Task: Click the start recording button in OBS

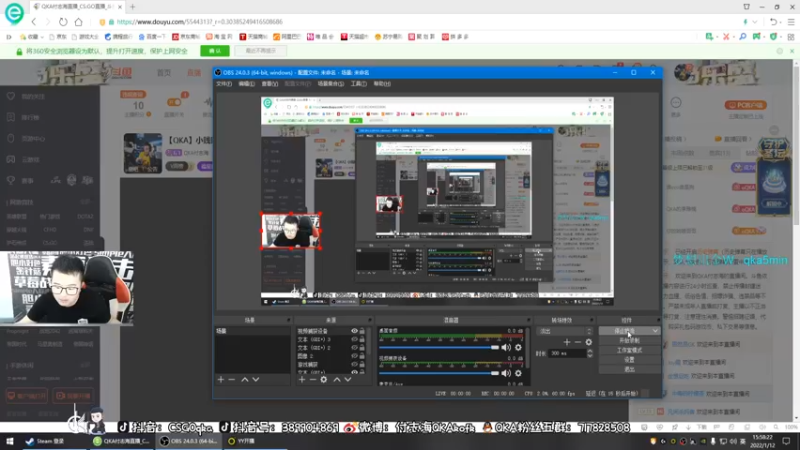Action: point(630,341)
